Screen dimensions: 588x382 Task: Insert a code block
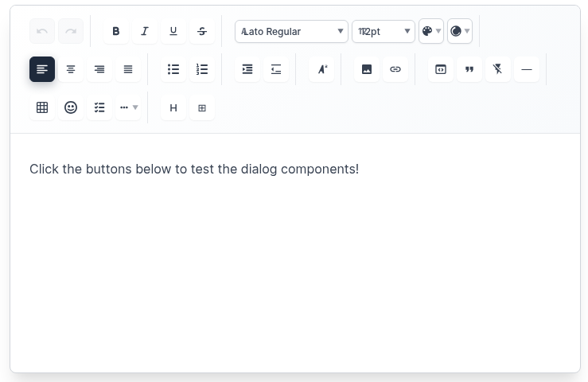tap(441, 69)
